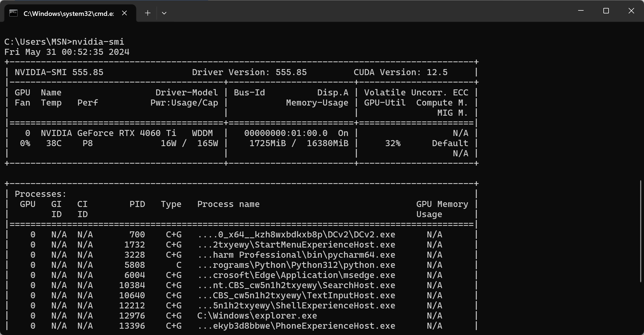644x335 pixels.
Task: Click type 'C' in the python.exe row
Action: coord(179,265)
